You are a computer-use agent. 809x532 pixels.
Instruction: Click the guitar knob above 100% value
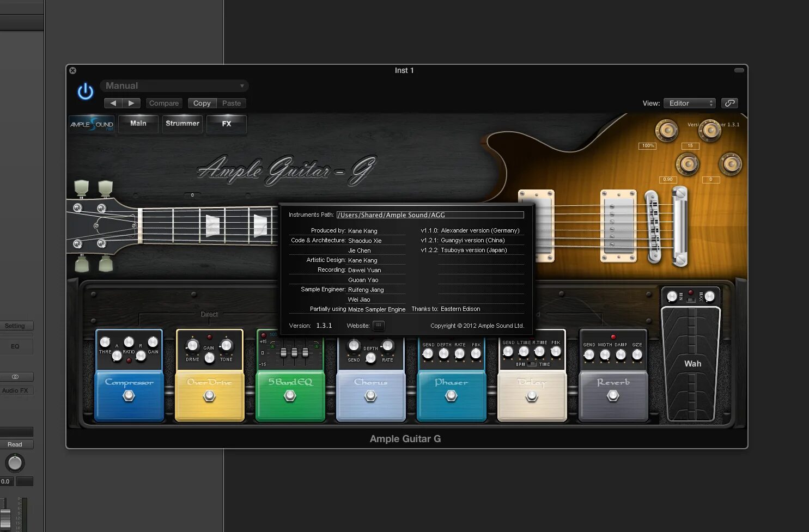point(666,131)
